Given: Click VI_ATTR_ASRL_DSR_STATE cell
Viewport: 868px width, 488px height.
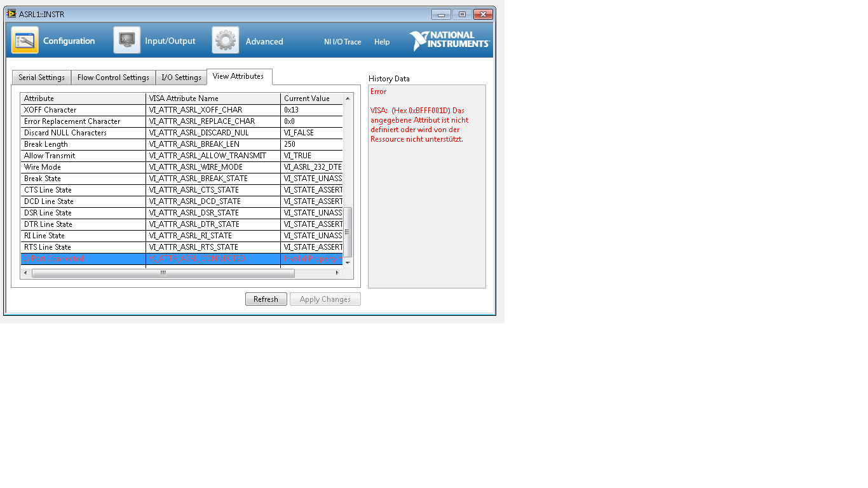Looking at the screenshot, I should pos(214,213).
